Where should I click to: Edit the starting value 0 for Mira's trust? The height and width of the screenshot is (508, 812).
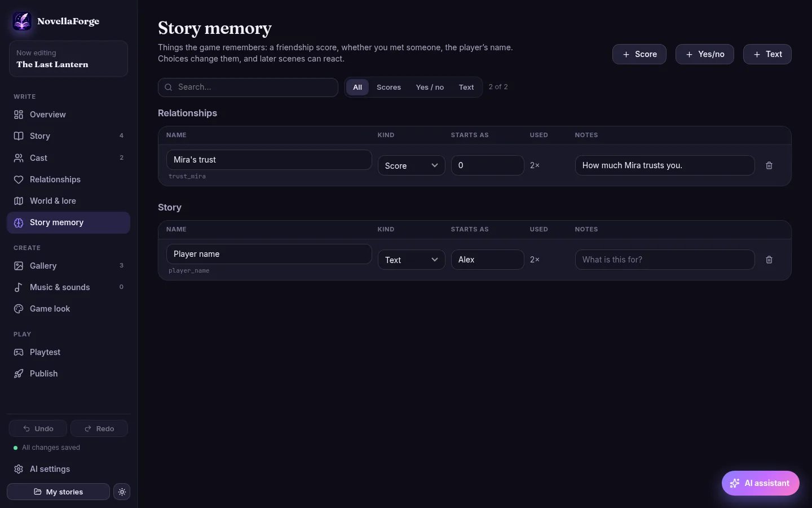[488, 165]
